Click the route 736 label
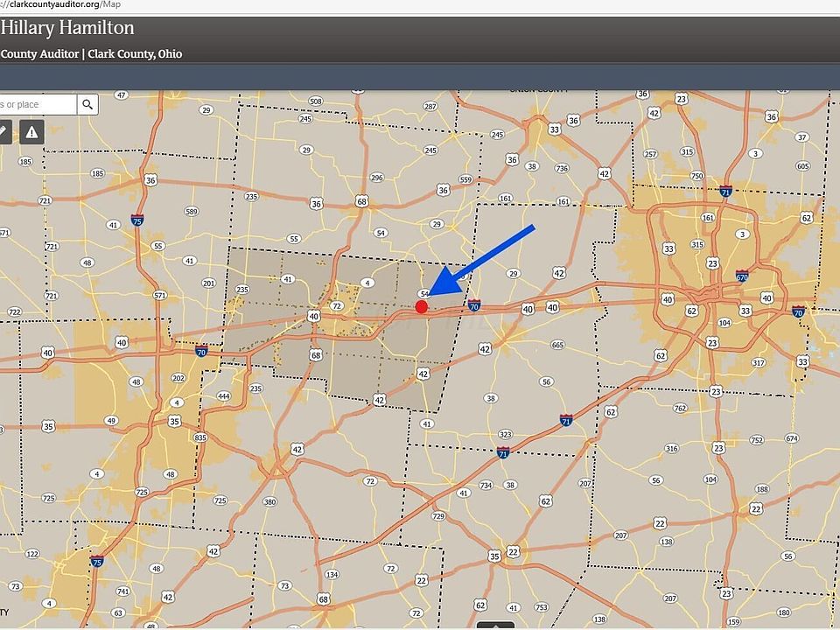The image size is (840, 630). coord(562,168)
